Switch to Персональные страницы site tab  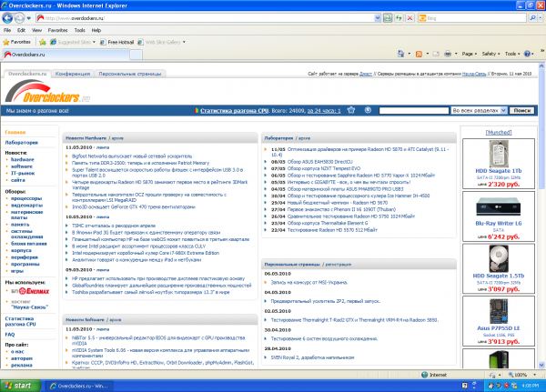[x=130, y=74]
